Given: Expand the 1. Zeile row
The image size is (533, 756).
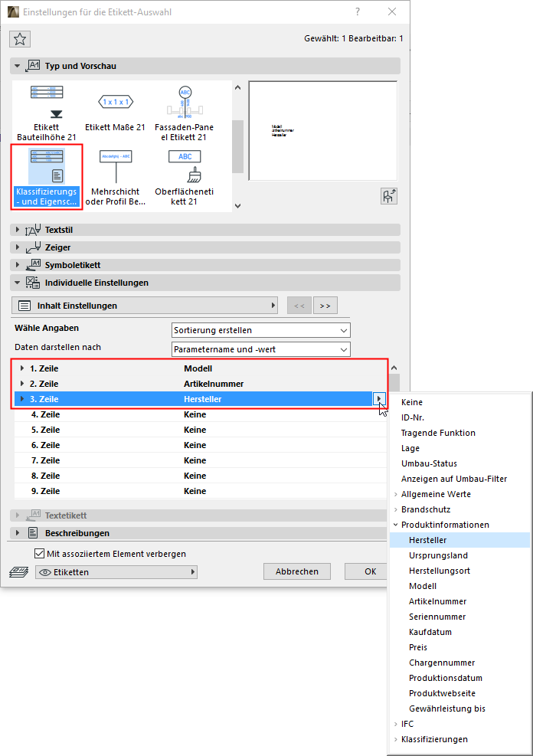Looking at the screenshot, I should [x=21, y=368].
